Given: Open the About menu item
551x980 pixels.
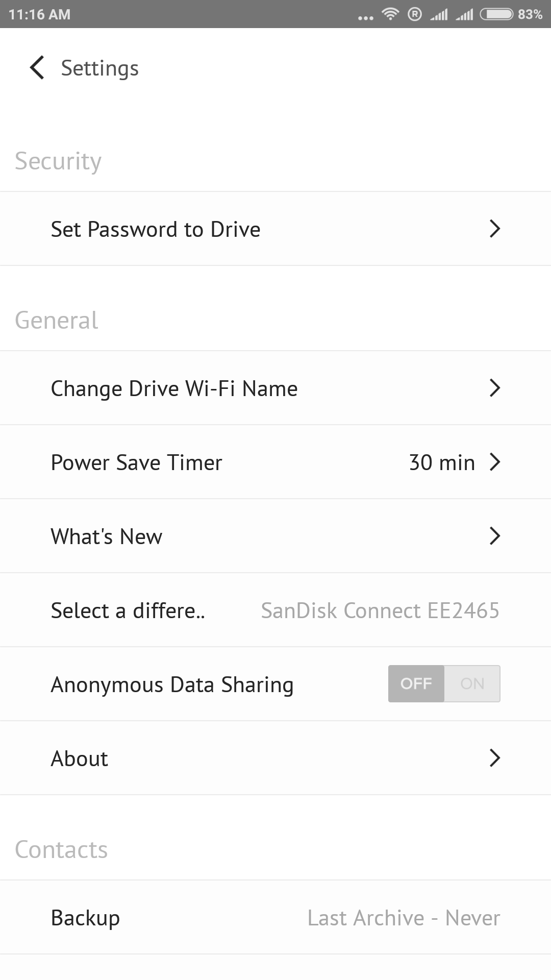Looking at the screenshot, I should (x=80, y=758).
